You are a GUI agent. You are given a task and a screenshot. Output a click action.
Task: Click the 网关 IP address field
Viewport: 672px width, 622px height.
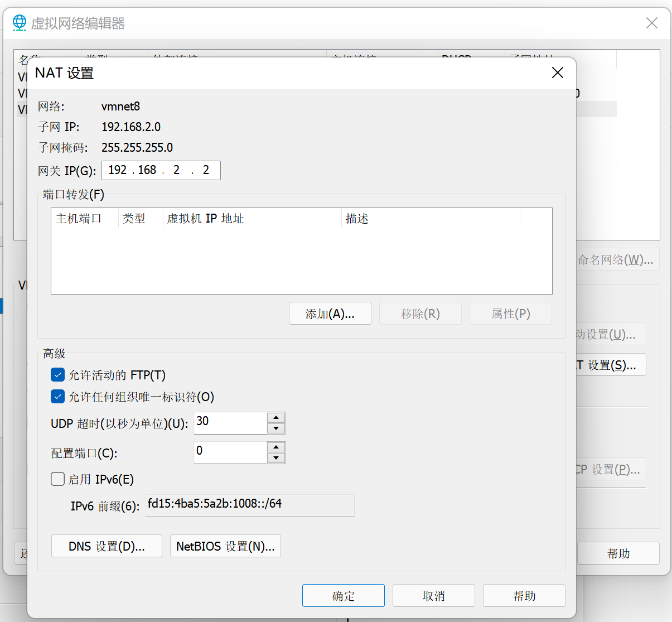pyautogui.click(x=161, y=170)
